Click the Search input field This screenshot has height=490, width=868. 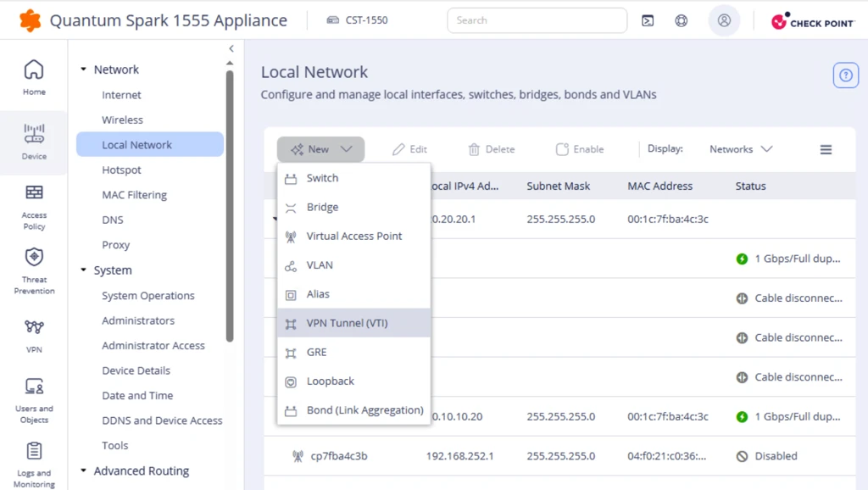point(537,20)
